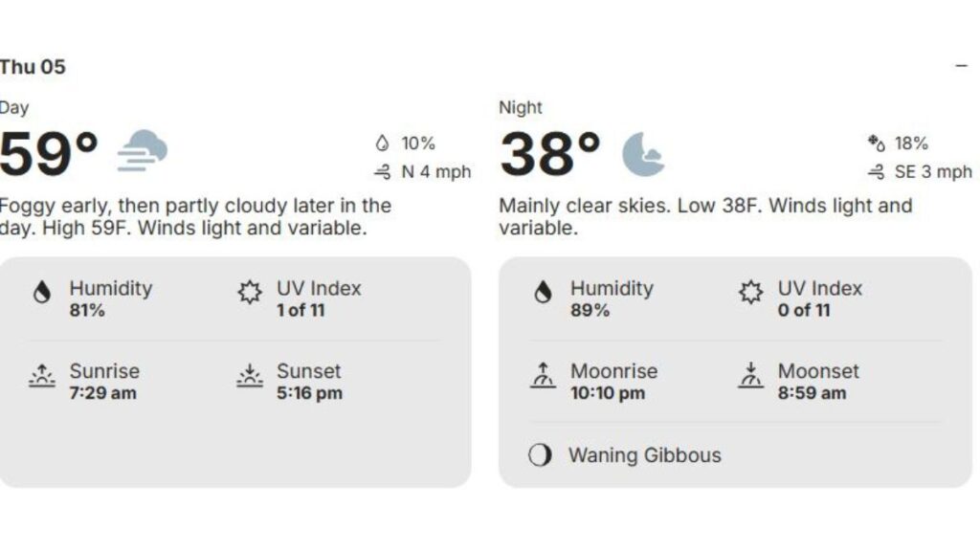This screenshot has width=980, height=551.
Task: Click the Moonset icon in night panel
Action: tap(751, 378)
